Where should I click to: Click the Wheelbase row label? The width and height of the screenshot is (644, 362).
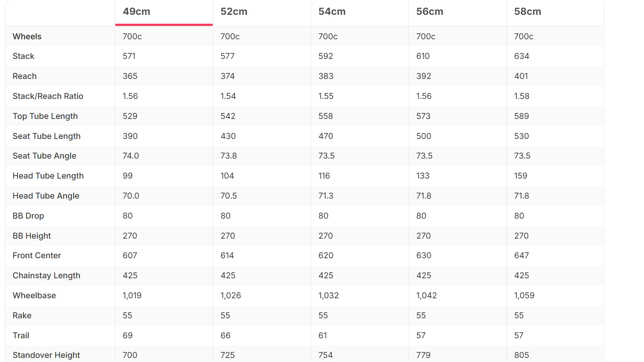click(34, 295)
